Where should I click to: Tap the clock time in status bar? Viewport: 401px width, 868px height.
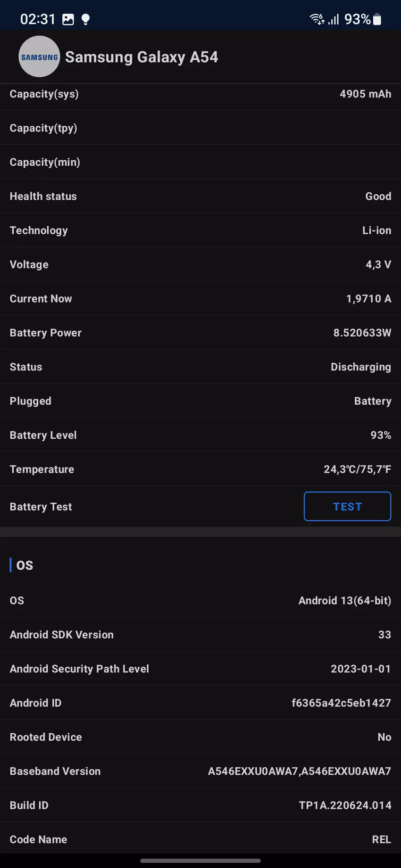point(38,19)
